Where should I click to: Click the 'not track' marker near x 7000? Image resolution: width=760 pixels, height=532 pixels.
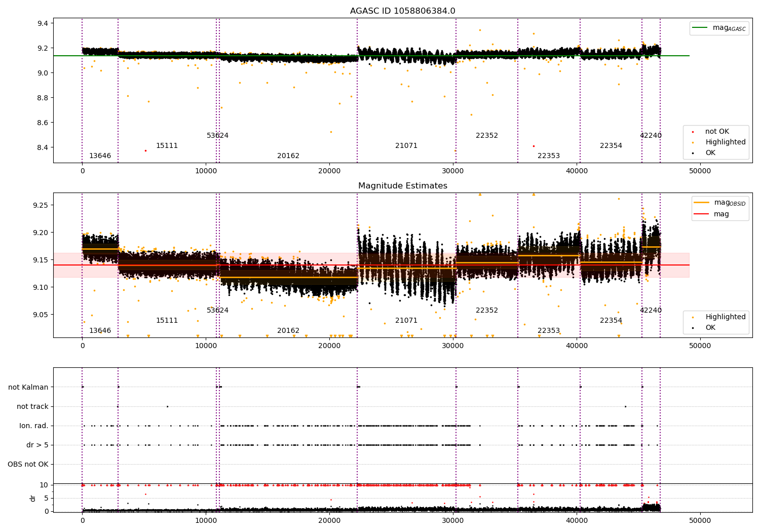coord(167,406)
